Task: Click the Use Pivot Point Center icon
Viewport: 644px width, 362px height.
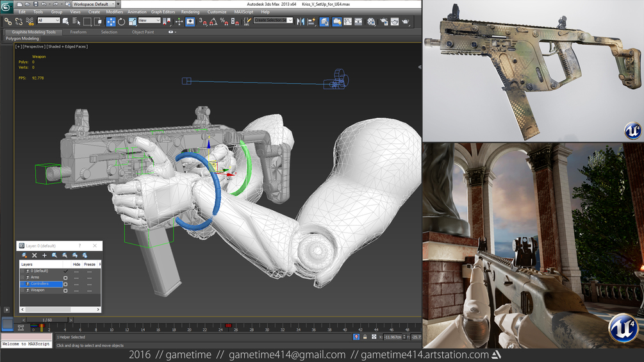Action: point(167,21)
